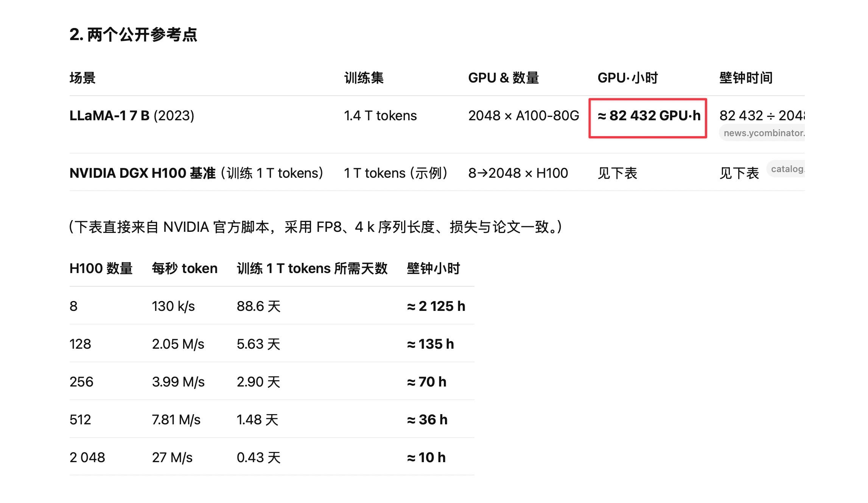Image resolution: width=868 pixels, height=503 pixels.
Task: Click the GPU & 数量 column header
Action: 503,78
